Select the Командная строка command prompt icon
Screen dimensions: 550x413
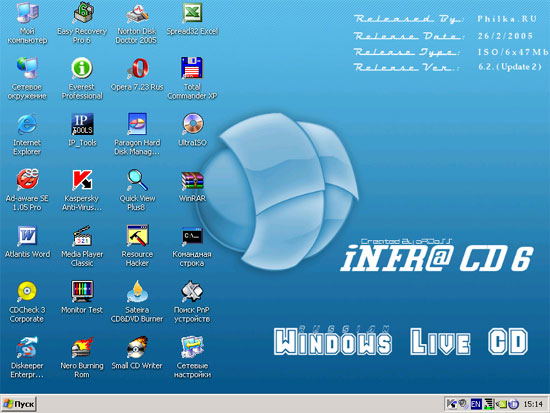click(192, 236)
